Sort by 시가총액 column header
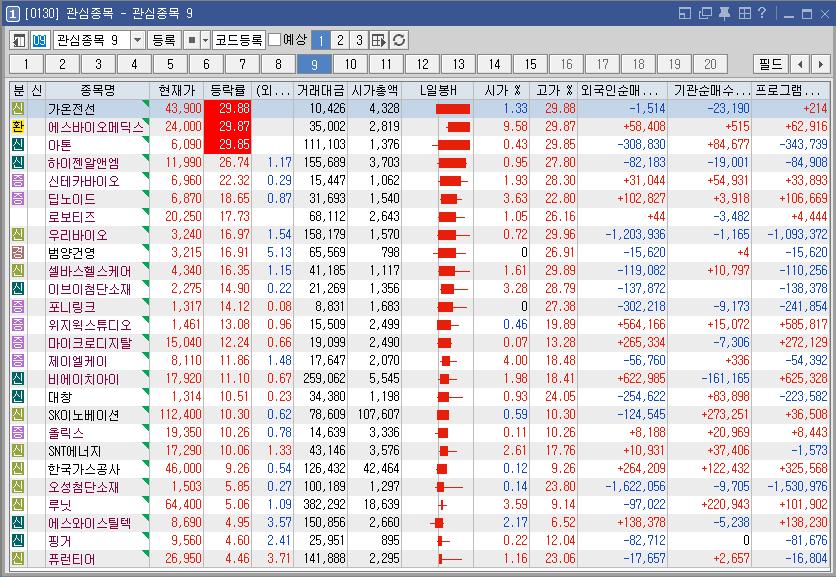This screenshot has height=577, width=836. click(x=375, y=91)
